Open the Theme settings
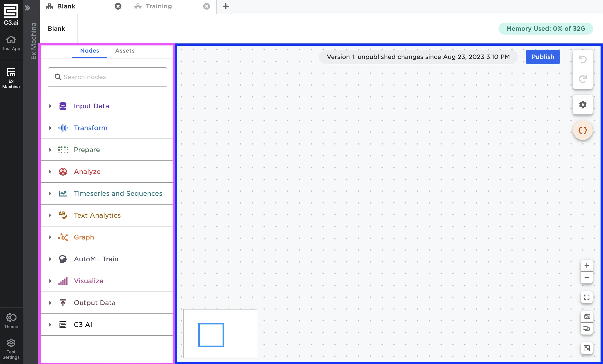Screen dimensions: 603x364 [x=11, y=321]
